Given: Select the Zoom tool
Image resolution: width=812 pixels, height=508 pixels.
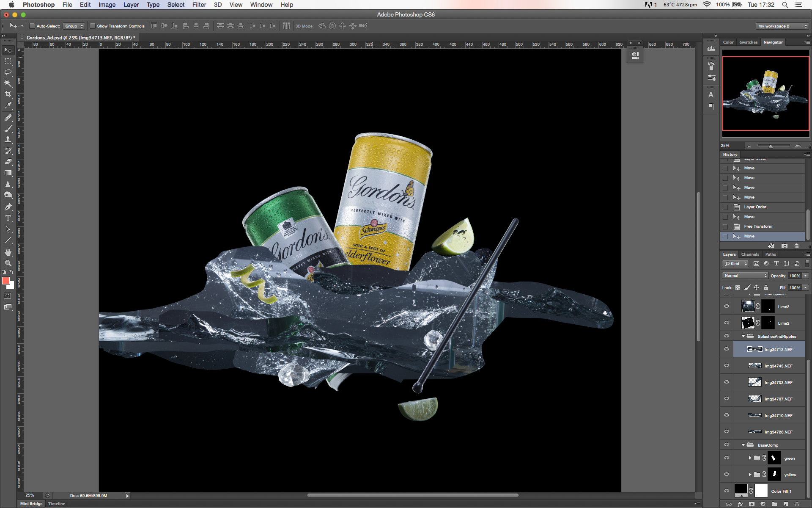Looking at the screenshot, I should 8,263.
